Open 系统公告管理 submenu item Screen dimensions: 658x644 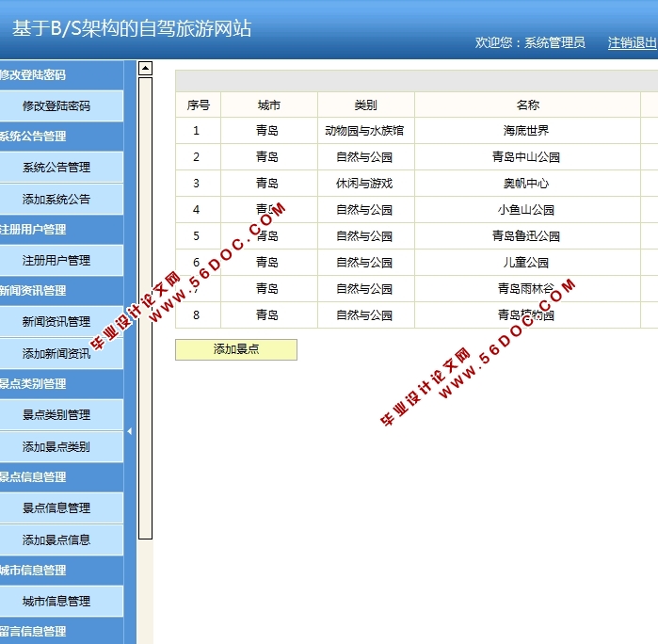[61, 168]
